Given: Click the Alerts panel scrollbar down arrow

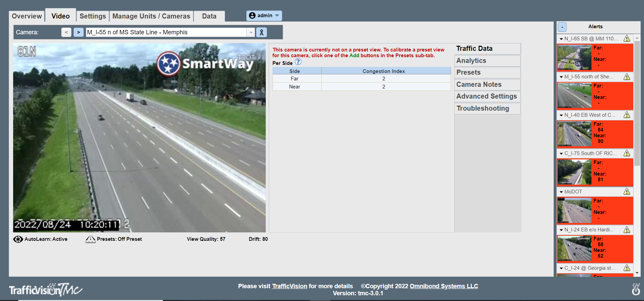Looking at the screenshot, I should [637, 273].
